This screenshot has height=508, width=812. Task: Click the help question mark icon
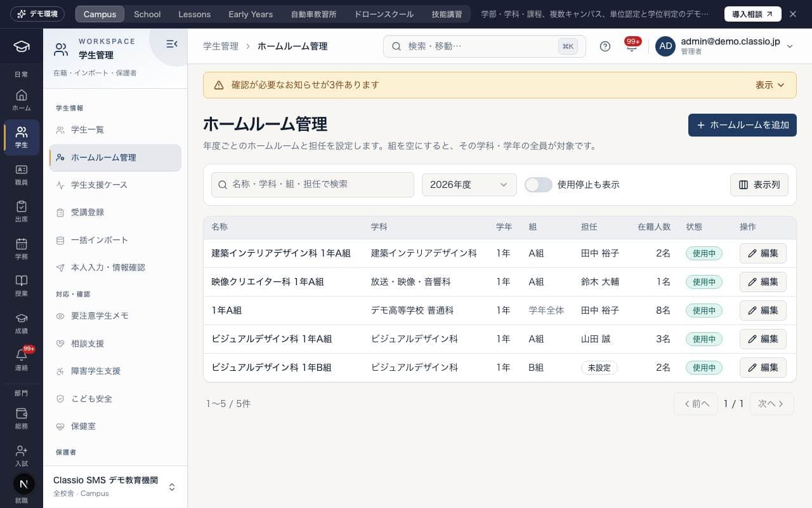point(605,46)
